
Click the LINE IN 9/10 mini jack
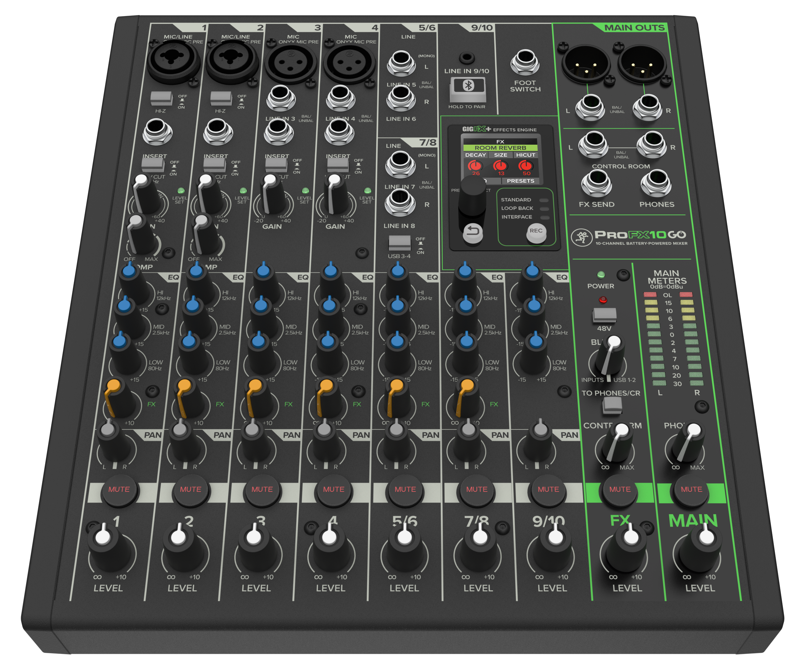pyautogui.click(x=467, y=58)
